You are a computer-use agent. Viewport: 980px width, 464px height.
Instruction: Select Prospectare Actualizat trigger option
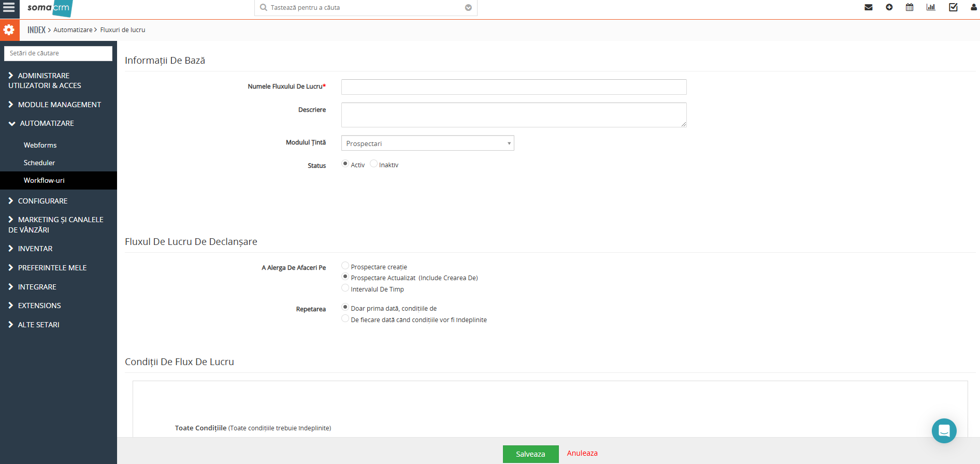[345, 277]
